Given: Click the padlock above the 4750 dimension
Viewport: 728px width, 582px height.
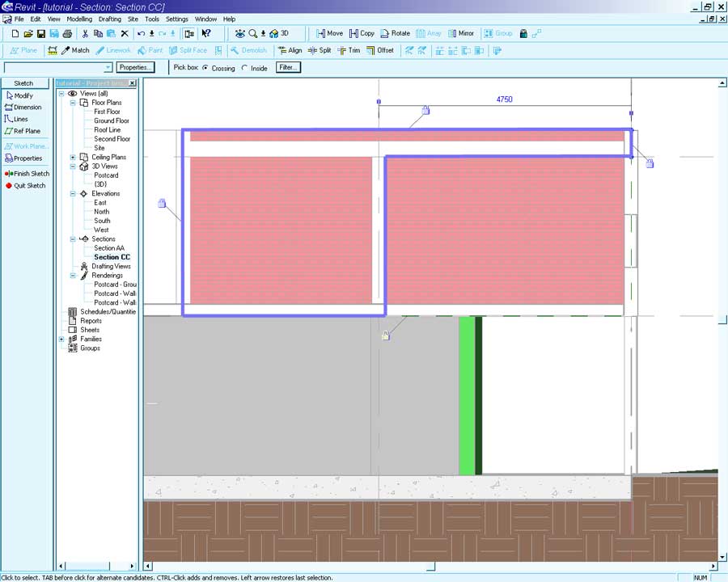Looking at the screenshot, I should click(x=425, y=110).
